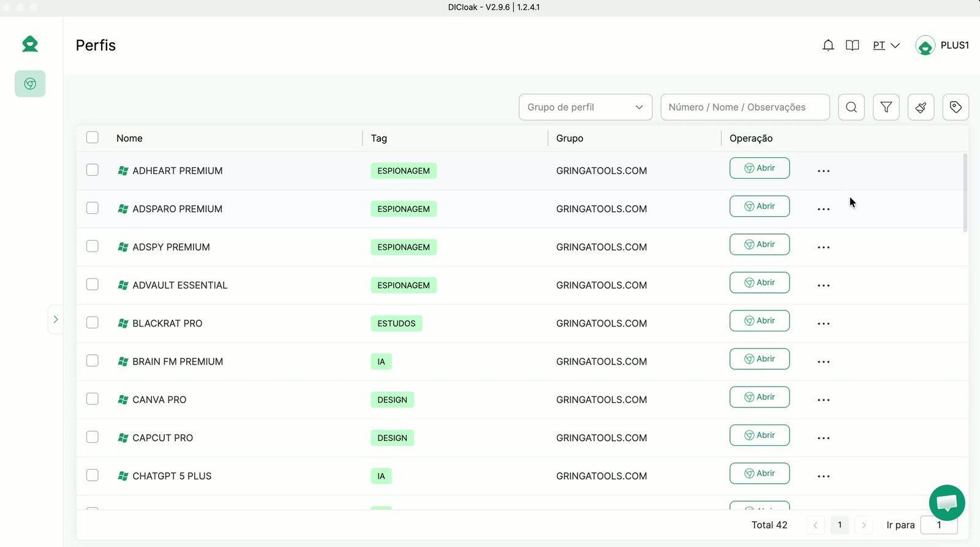Image resolution: width=980 pixels, height=547 pixels.
Task: Check the BLACKRAT PRO row checkbox
Action: tap(92, 322)
